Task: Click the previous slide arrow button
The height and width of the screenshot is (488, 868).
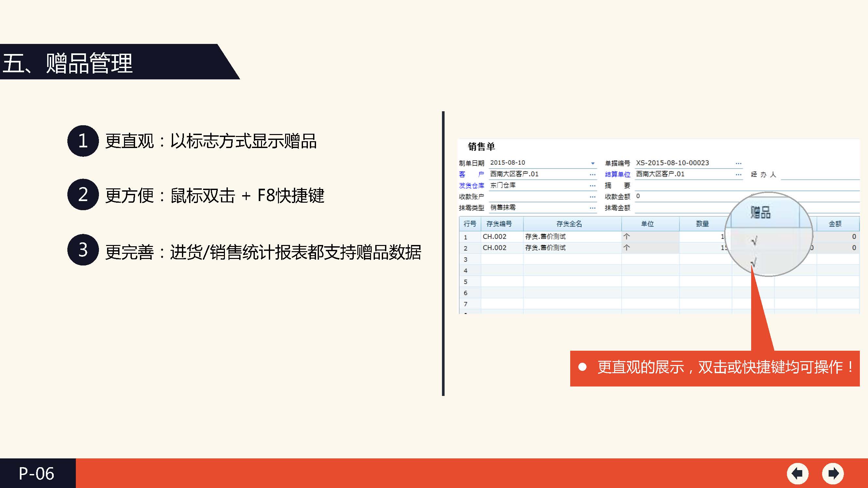Action: pos(797,473)
